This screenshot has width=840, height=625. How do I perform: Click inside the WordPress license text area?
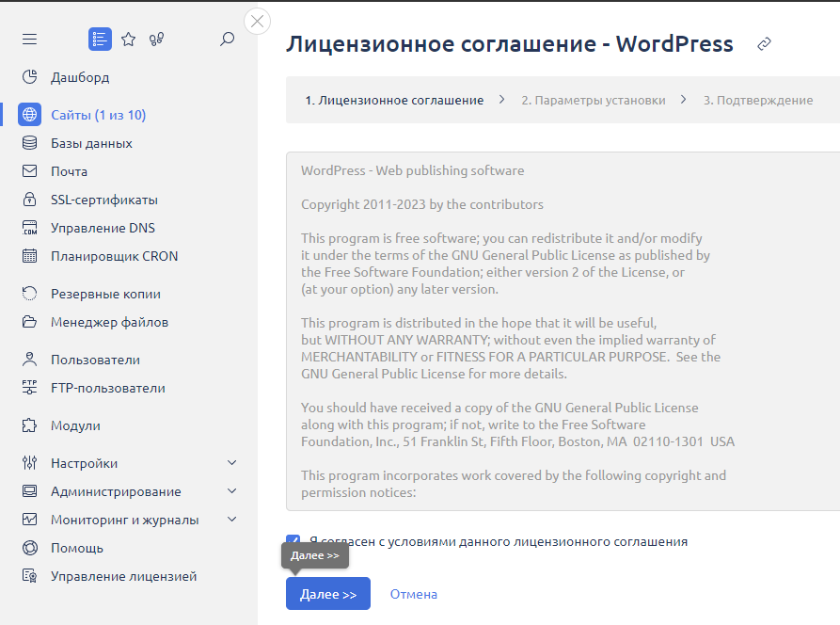563,331
